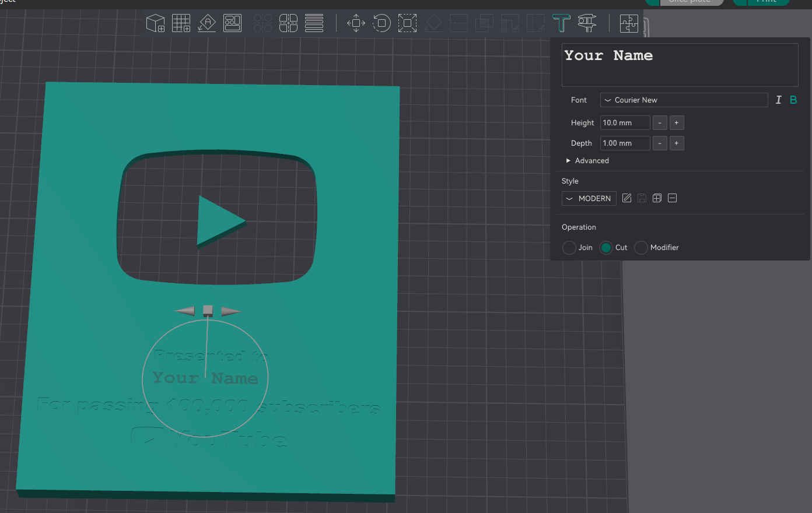Click the rename style pencil icon
This screenshot has width=812, height=513.
tap(627, 198)
